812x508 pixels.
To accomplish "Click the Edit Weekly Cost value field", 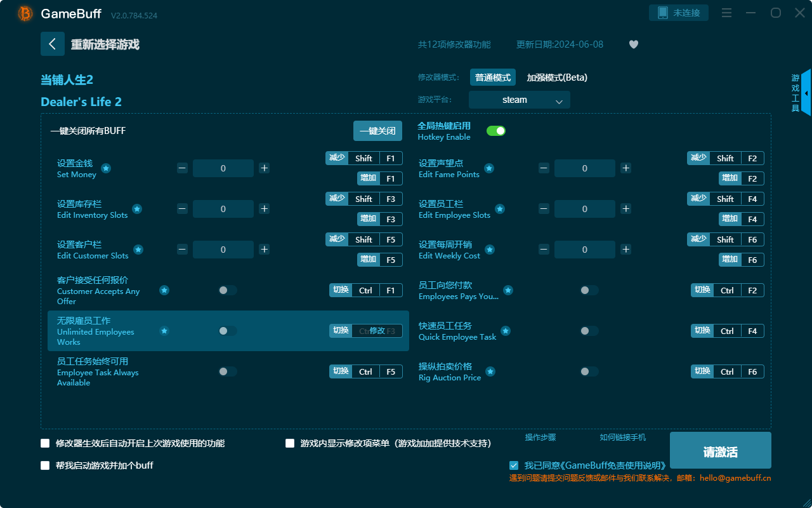I will pyautogui.click(x=584, y=250).
